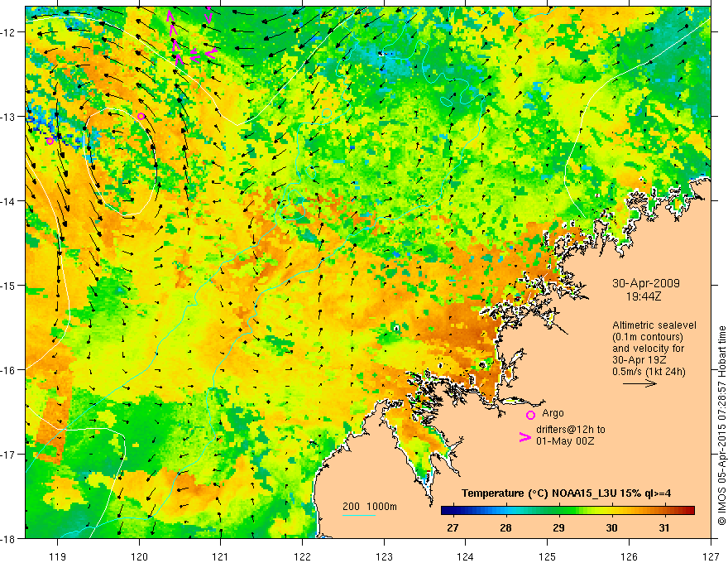Click the 'Temperature (°C) NOAA15_L3U 15% ql>=4' title
This screenshot has height=563, width=728.
[x=566, y=493]
